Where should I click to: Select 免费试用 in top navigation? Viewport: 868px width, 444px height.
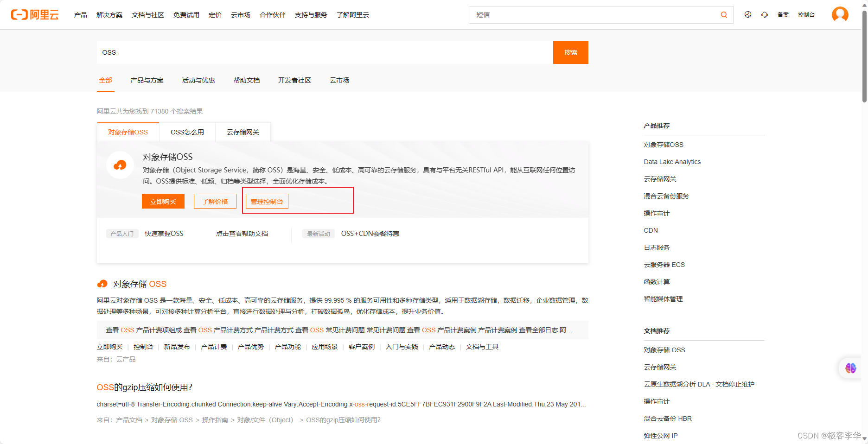pyautogui.click(x=186, y=15)
